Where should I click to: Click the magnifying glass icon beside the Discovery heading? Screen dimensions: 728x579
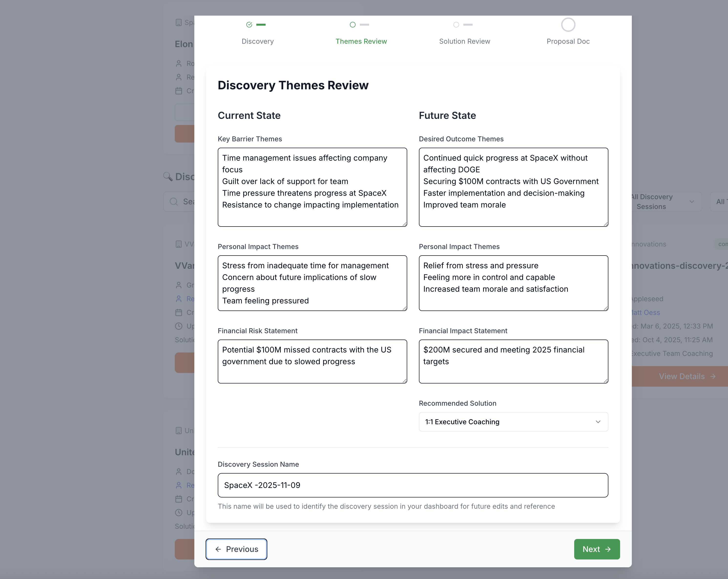168,176
